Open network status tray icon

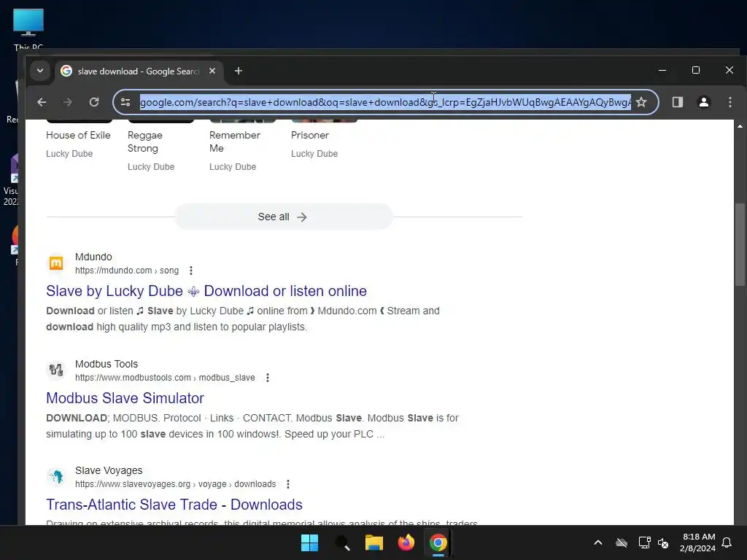[x=645, y=542]
